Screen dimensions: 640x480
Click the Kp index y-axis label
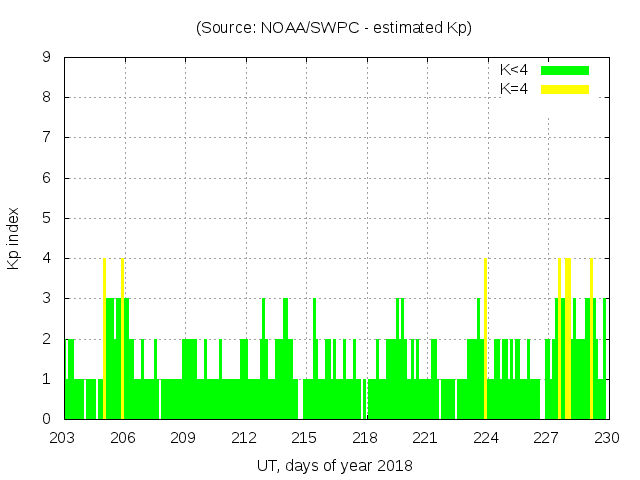[14, 238]
